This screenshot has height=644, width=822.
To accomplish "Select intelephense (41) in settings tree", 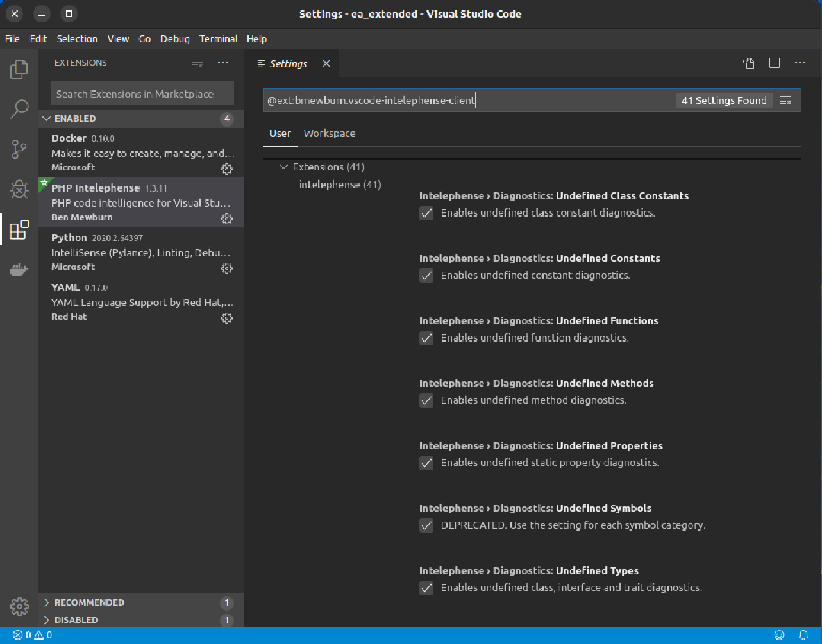I will click(340, 185).
